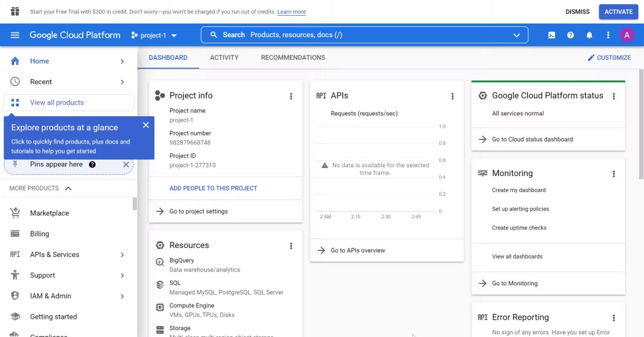Click the gift icon in trial banner
This screenshot has height=337, width=644.
pyautogui.click(x=15, y=12)
